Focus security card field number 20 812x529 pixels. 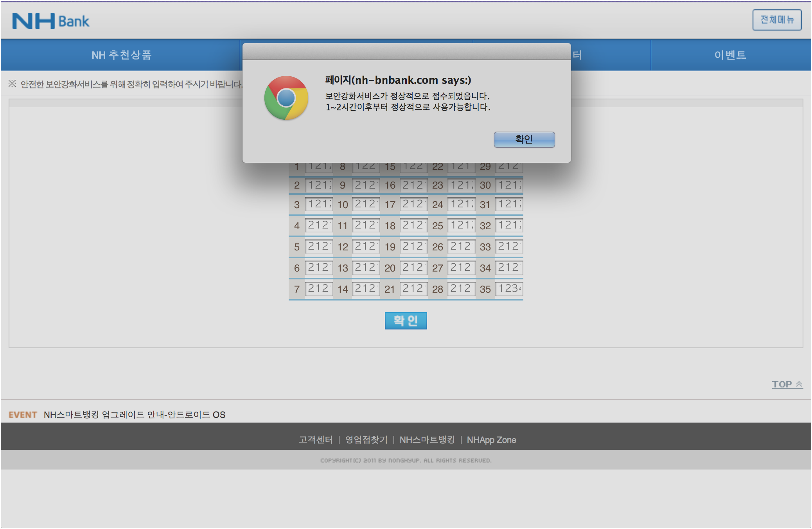pos(414,268)
